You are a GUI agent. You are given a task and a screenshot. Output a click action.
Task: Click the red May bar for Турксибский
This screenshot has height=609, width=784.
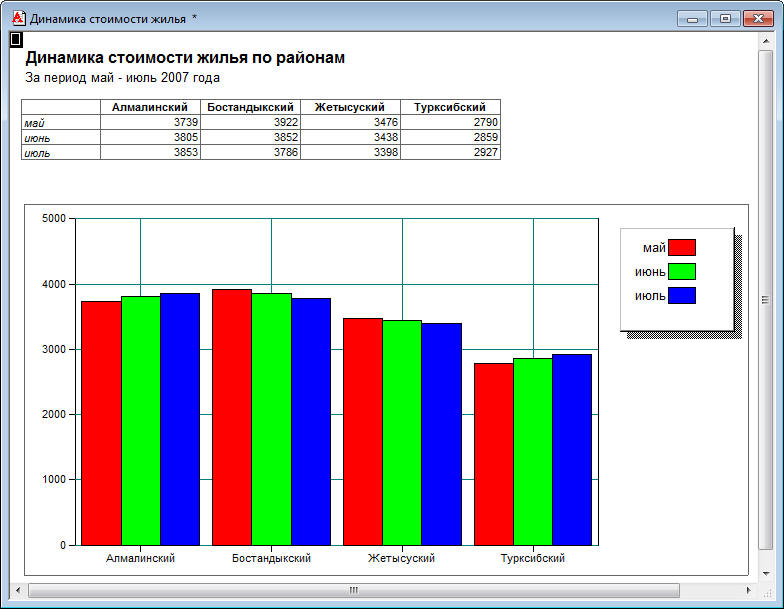(x=494, y=454)
